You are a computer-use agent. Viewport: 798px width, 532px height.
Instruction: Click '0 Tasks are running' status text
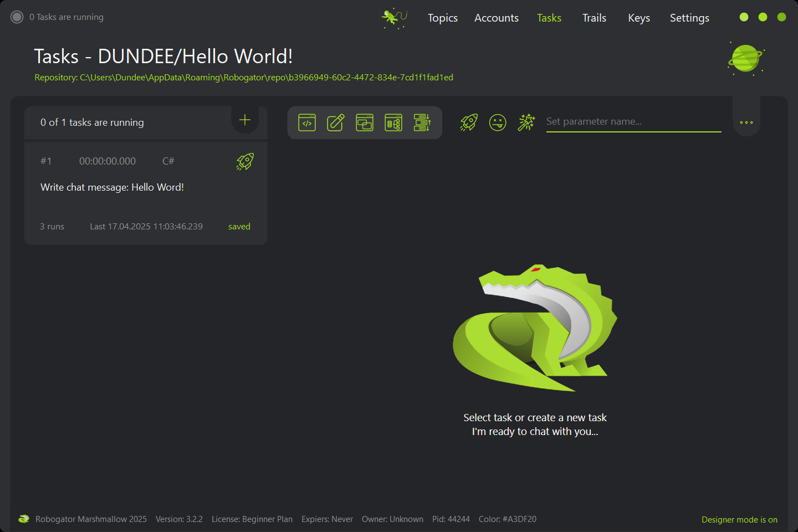click(x=66, y=17)
